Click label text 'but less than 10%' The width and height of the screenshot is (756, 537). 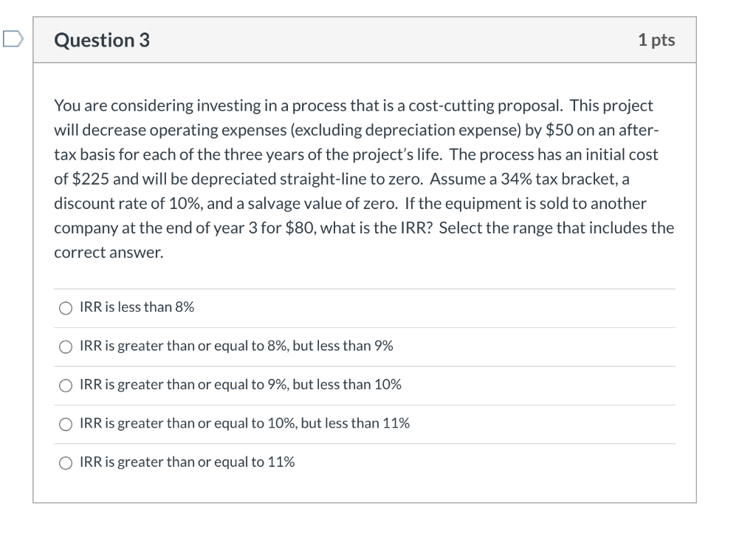[x=351, y=384]
